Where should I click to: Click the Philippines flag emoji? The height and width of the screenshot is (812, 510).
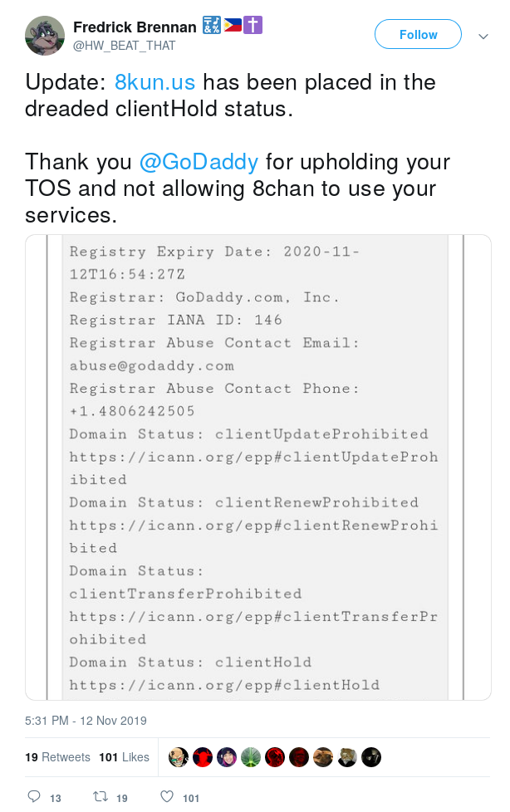[233, 25]
